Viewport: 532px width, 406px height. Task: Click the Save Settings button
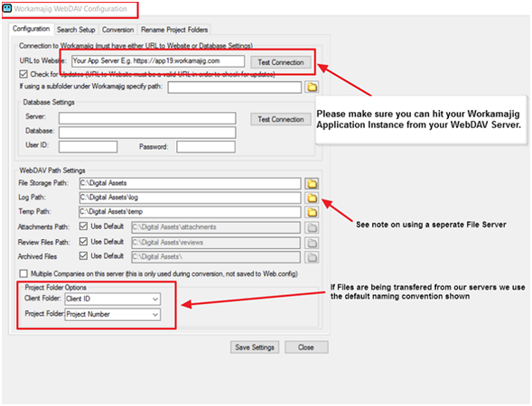coord(255,347)
